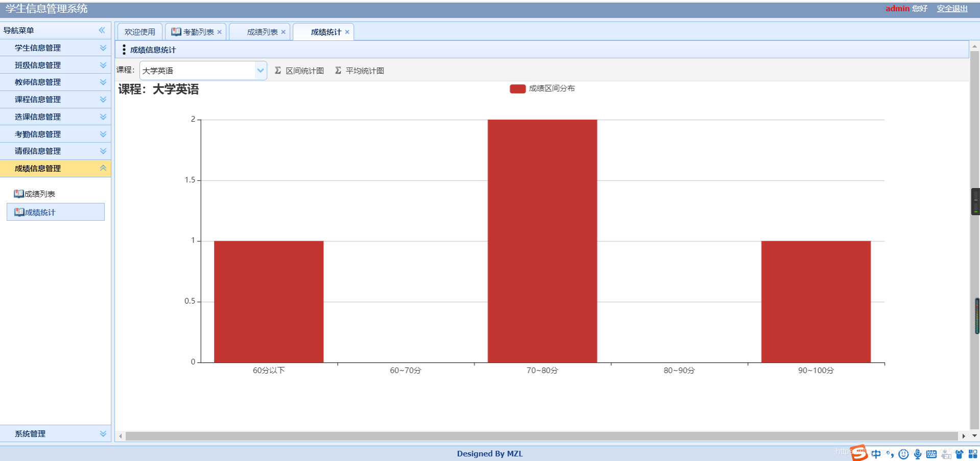Click the 70~80分 bar in chart

coord(542,241)
